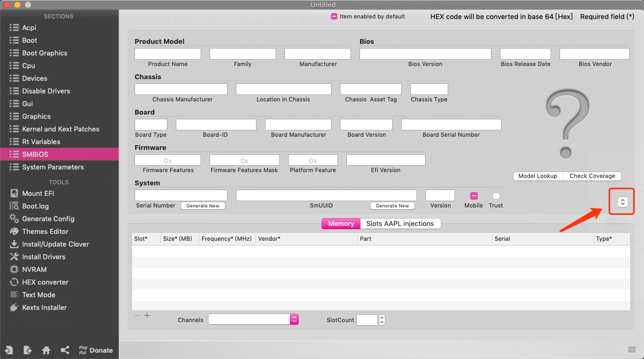Open the Mount EFI tool
The width and height of the screenshot is (644, 359).
(38, 193)
